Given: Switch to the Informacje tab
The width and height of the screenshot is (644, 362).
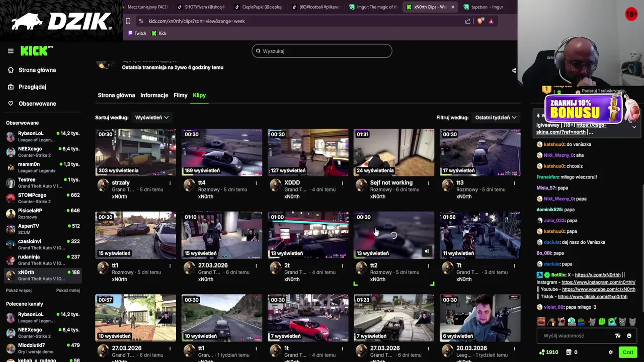Looking at the screenshot, I should point(154,95).
